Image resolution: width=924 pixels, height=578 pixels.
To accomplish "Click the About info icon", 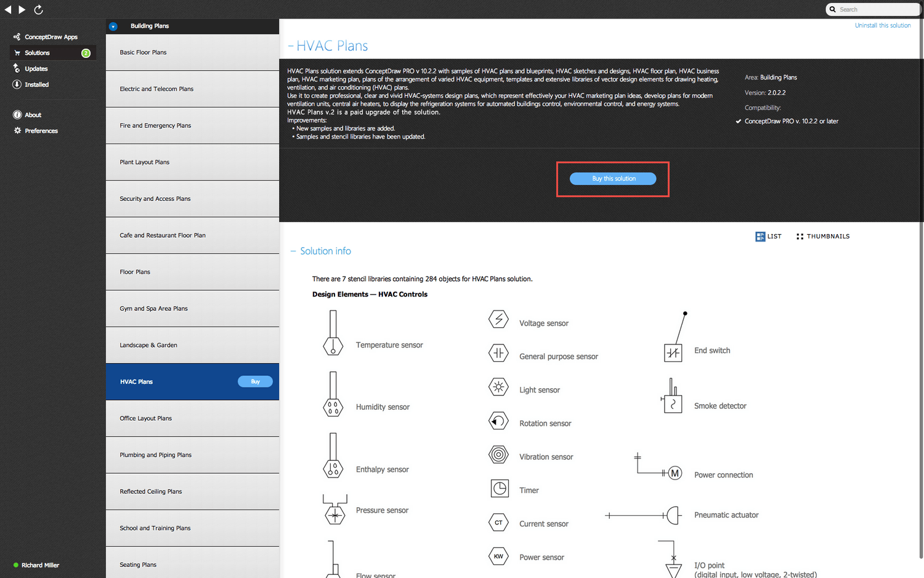I will [x=17, y=115].
